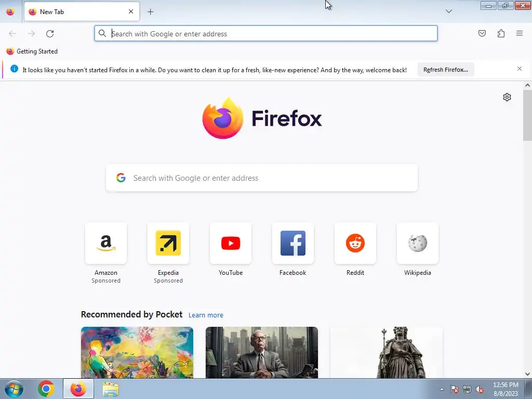Show hidden system tray icons

click(442, 389)
